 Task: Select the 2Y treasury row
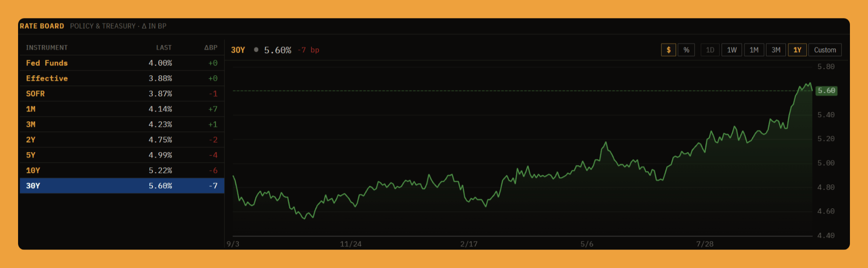click(122, 140)
